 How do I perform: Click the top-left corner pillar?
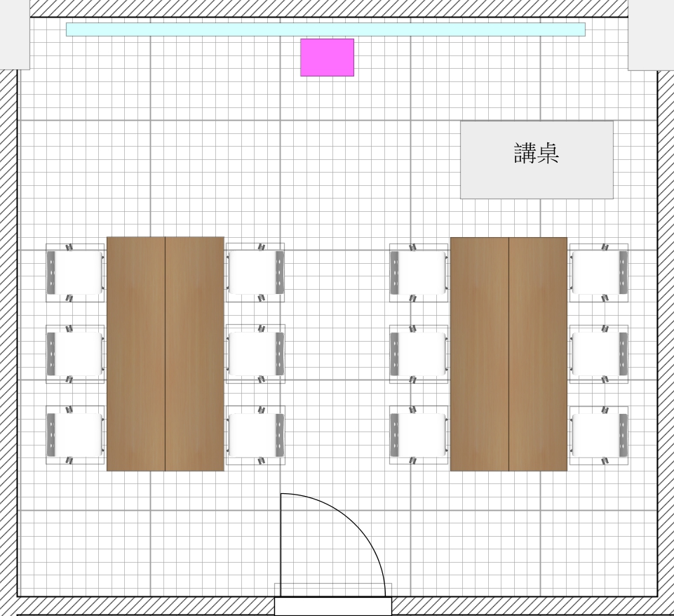coord(15,34)
